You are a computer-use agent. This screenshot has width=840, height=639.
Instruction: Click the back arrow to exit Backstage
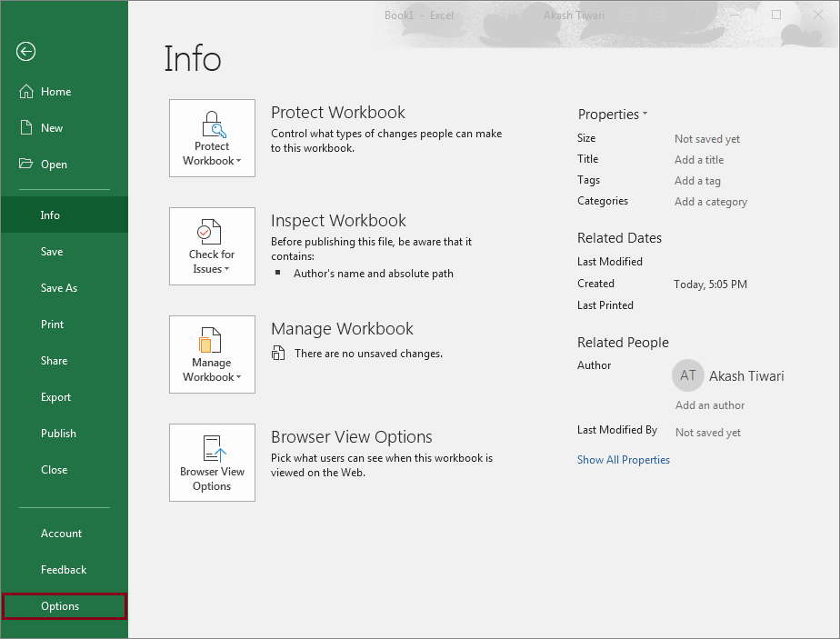[x=25, y=52]
